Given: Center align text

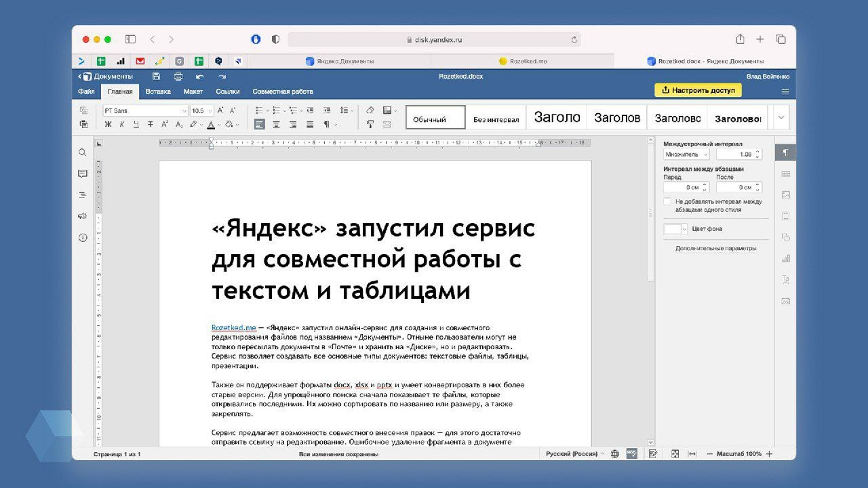Looking at the screenshot, I should [x=277, y=124].
